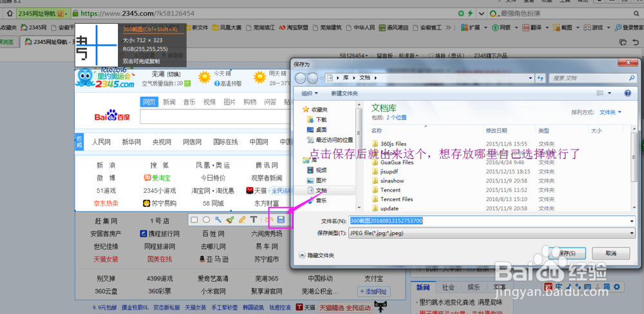Expand the address bar chevron dropdown in browser

(x=481, y=14)
